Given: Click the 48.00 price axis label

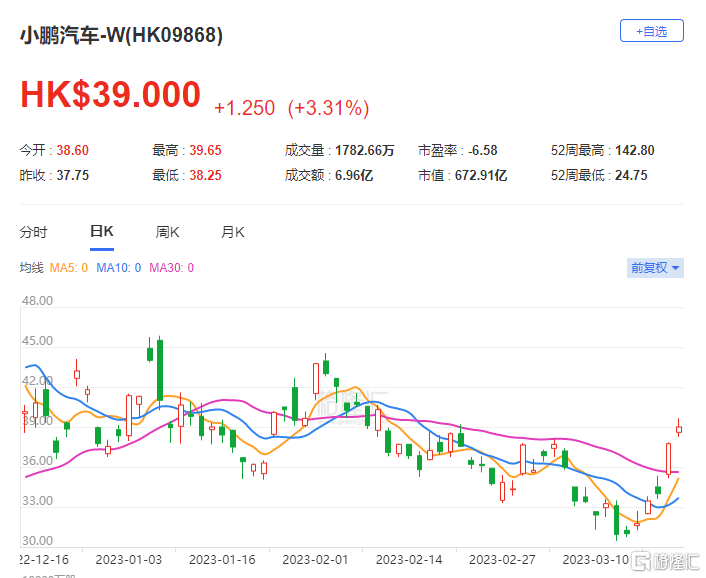Looking at the screenshot, I should [37, 301].
